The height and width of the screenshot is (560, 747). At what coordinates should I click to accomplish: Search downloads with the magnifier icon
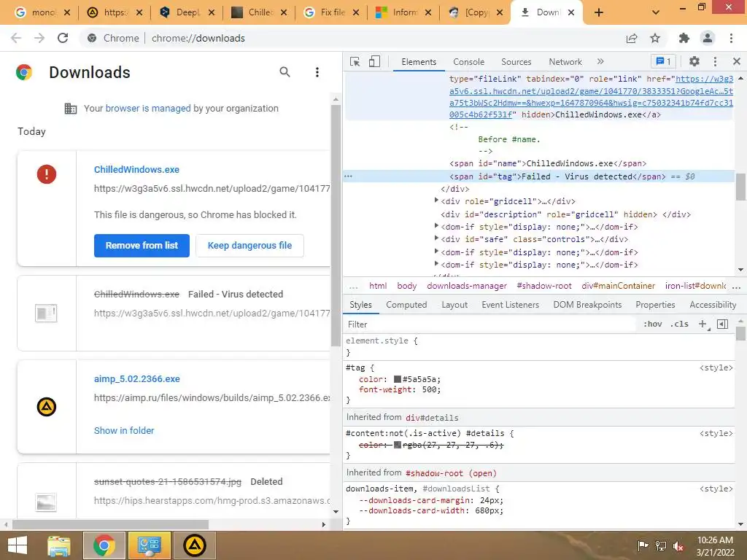tap(285, 72)
